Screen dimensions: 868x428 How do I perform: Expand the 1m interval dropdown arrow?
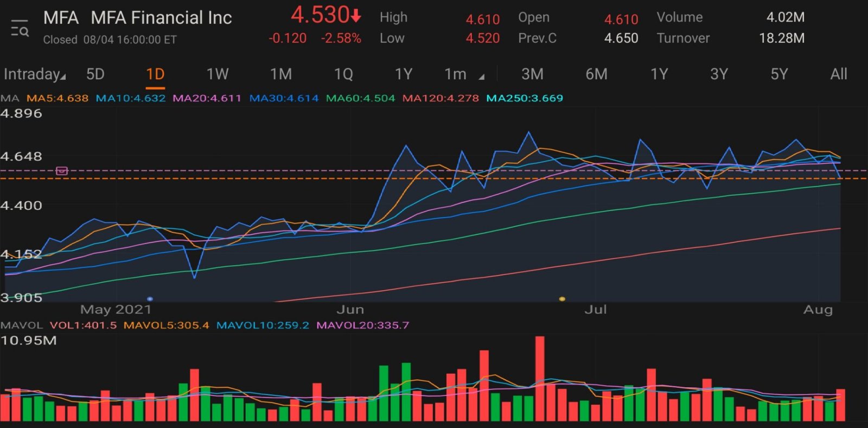[481, 77]
